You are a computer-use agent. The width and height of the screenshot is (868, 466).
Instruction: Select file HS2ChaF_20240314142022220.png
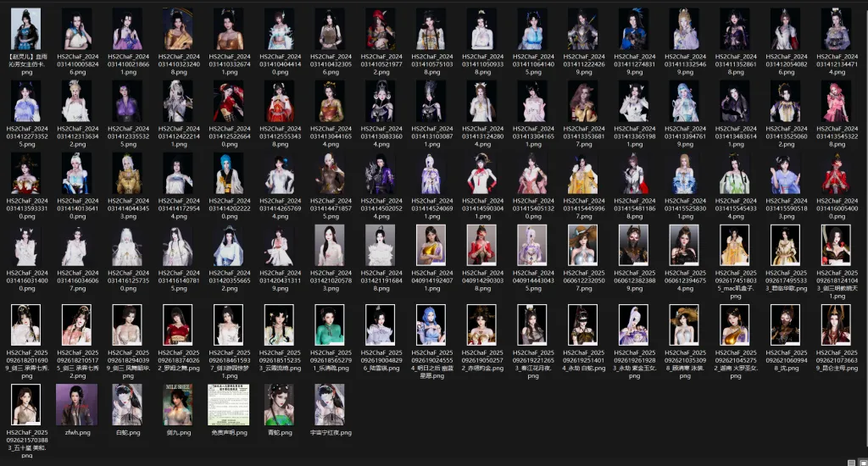point(229,174)
